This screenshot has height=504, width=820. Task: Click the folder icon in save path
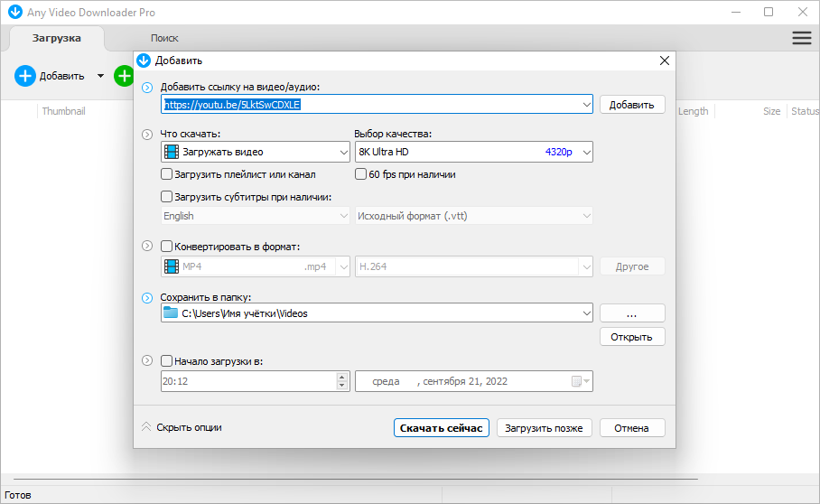coord(171,313)
